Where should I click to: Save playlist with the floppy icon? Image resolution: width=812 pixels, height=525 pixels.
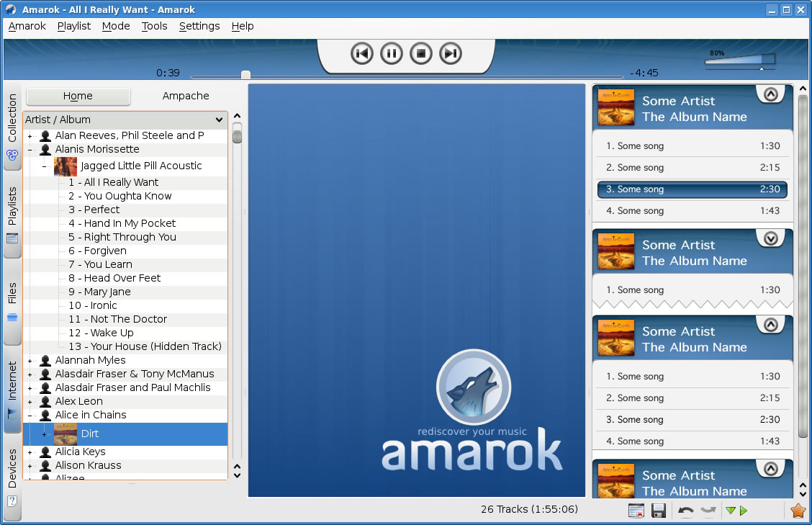pyautogui.click(x=659, y=511)
